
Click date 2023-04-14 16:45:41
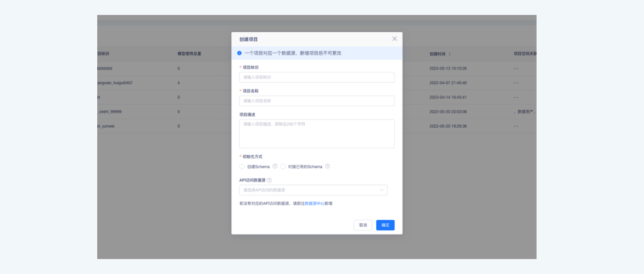pyautogui.click(x=448, y=97)
